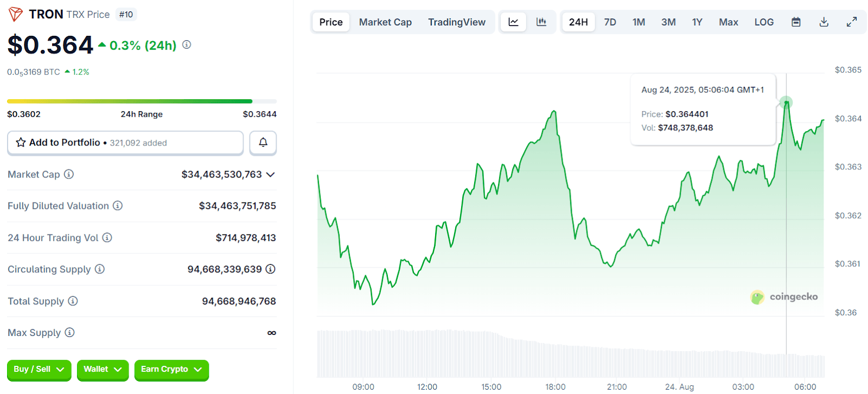Viewport: 868px width, 394px height.
Task: Expand Market Cap value chevron
Action: pos(271,174)
